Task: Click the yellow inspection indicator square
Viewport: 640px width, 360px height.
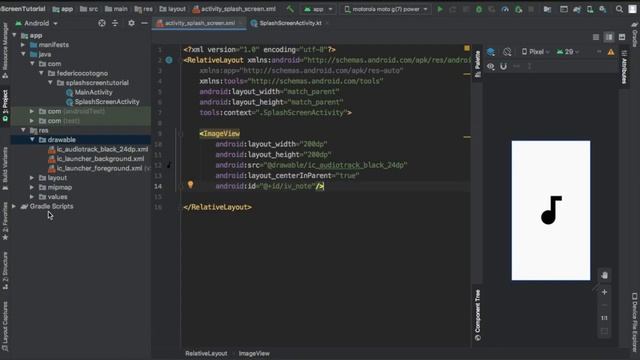Action: point(467,48)
